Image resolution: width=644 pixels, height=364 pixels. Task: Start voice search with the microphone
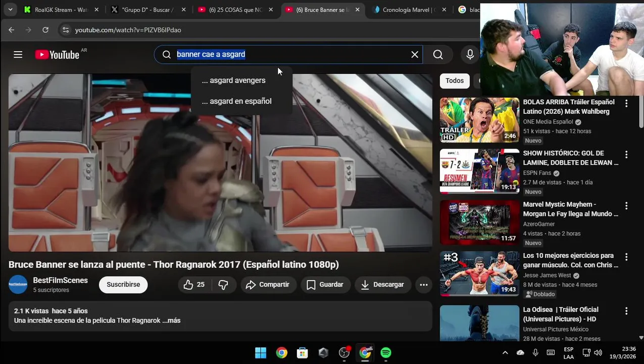(x=470, y=55)
